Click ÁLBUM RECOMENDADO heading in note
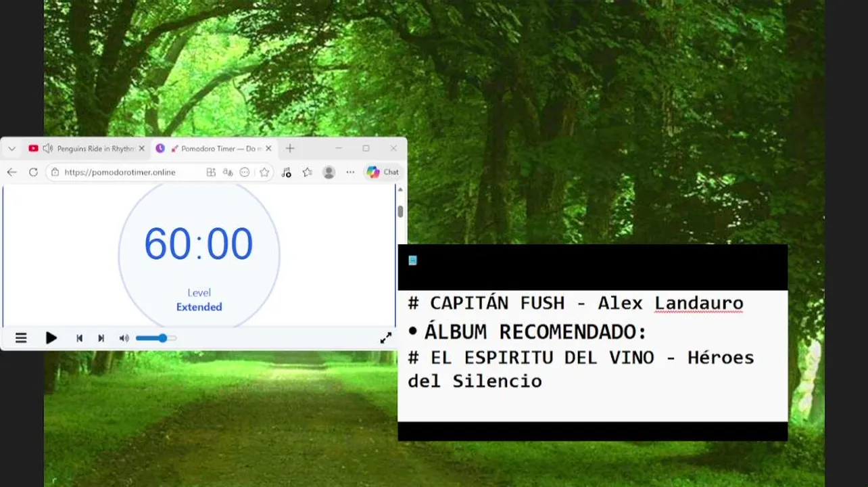This screenshot has height=487, width=868. [535, 332]
